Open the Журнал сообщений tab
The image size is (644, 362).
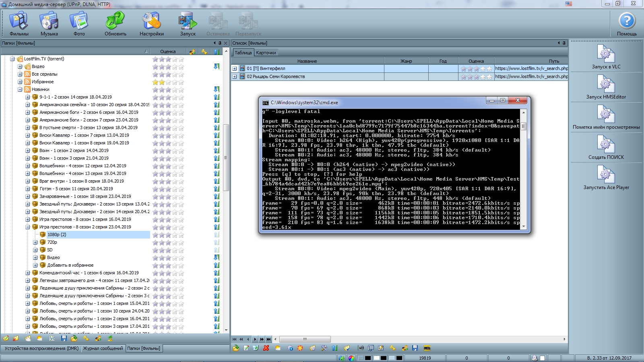103,348
